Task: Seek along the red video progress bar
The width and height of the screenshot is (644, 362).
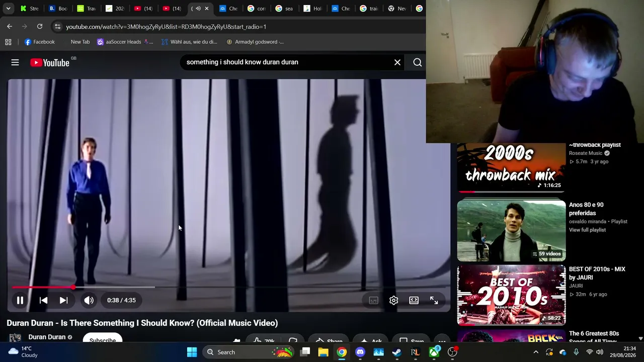Action: (x=229, y=287)
